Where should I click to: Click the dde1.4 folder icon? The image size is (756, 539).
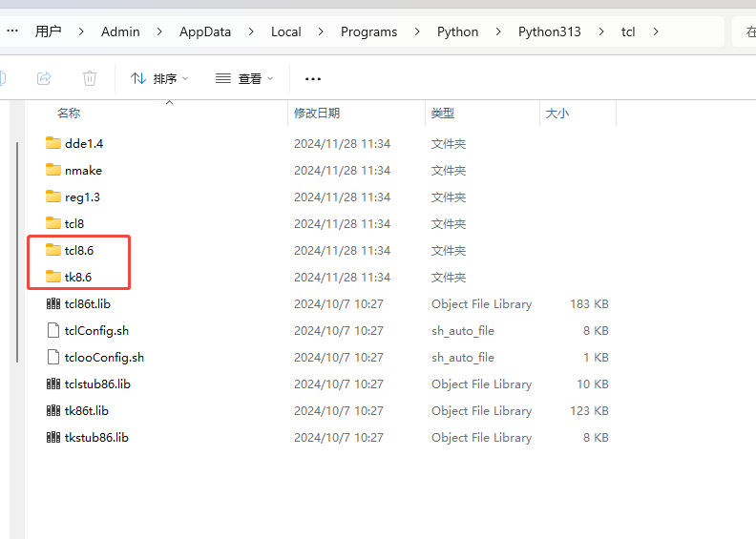(x=53, y=143)
